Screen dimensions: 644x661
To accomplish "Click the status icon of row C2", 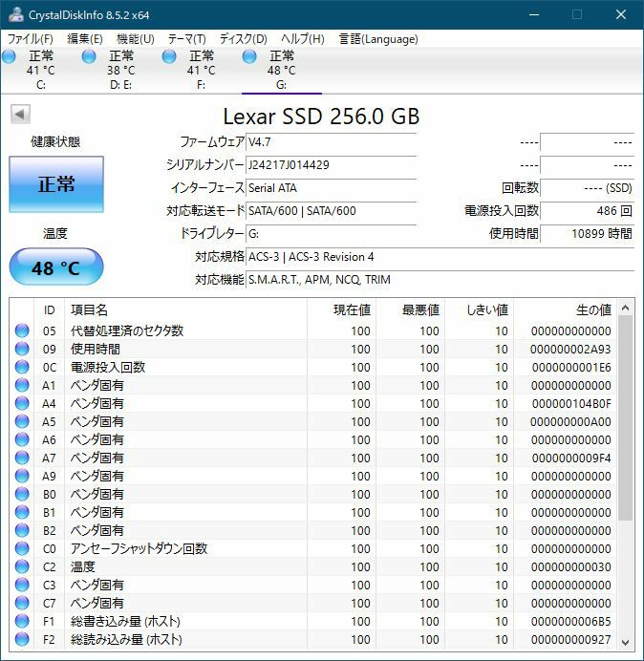I will 22,566.
